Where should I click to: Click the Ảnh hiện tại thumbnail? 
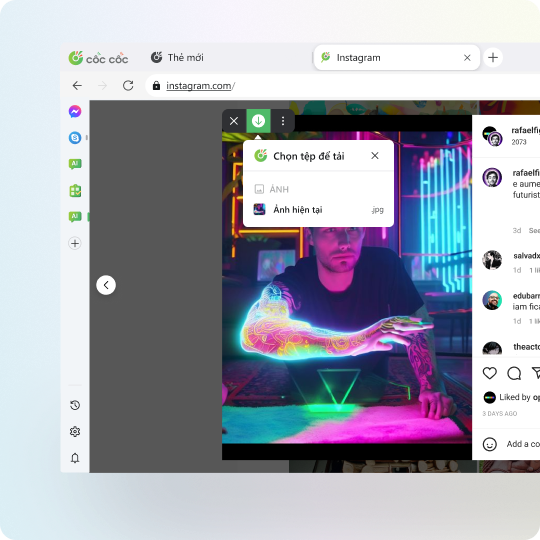259,209
